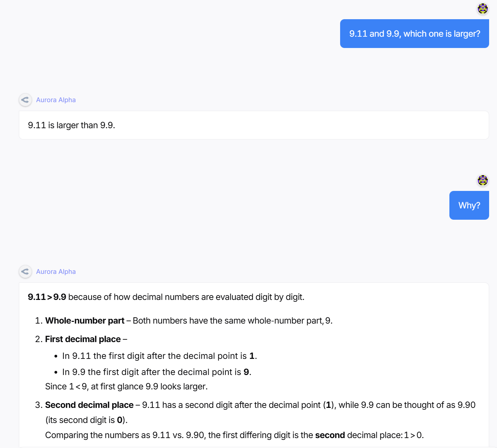Select the blue "Why?" message bubble
The height and width of the screenshot is (448, 497).
tap(469, 205)
